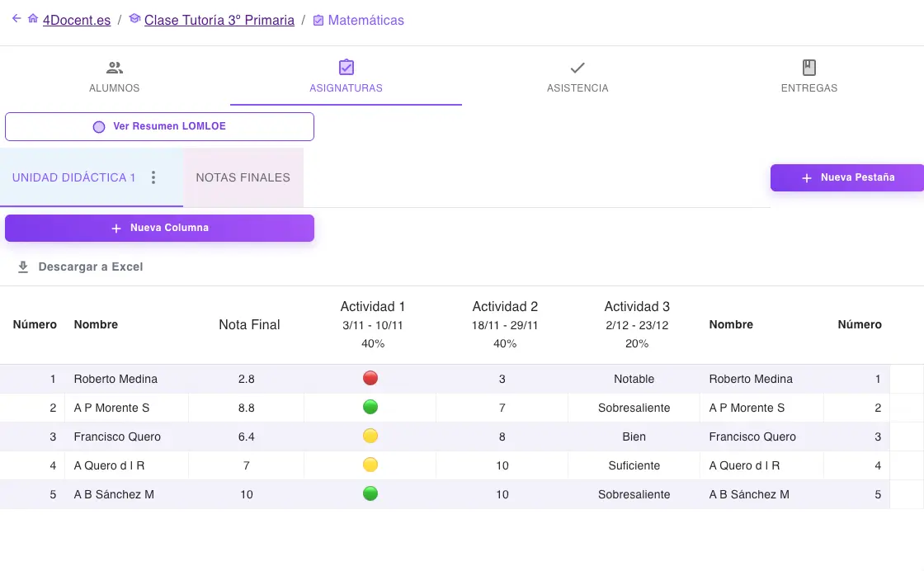Click the green circle for A P Morente S

tap(370, 407)
